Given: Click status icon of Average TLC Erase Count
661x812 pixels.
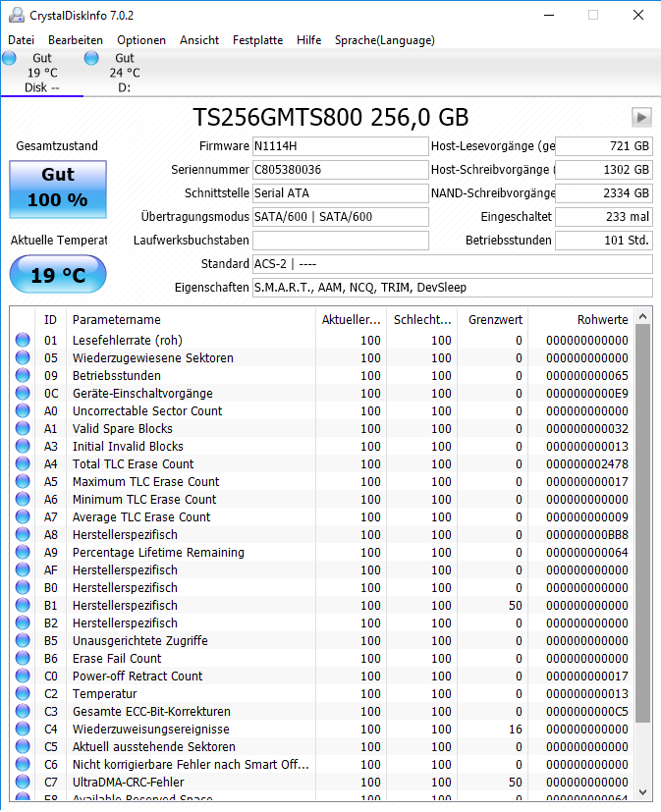Looking at the screenshot, I should pos(23,516).
